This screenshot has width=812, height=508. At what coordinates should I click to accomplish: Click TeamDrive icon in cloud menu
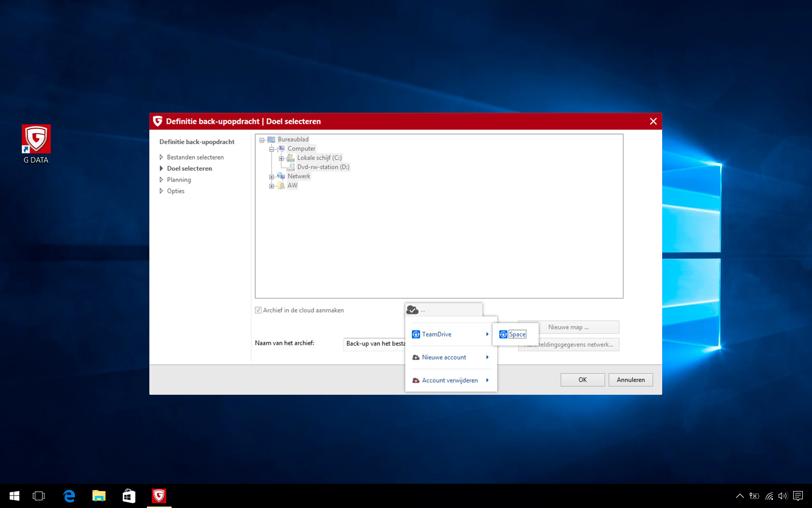click(416, 334)
